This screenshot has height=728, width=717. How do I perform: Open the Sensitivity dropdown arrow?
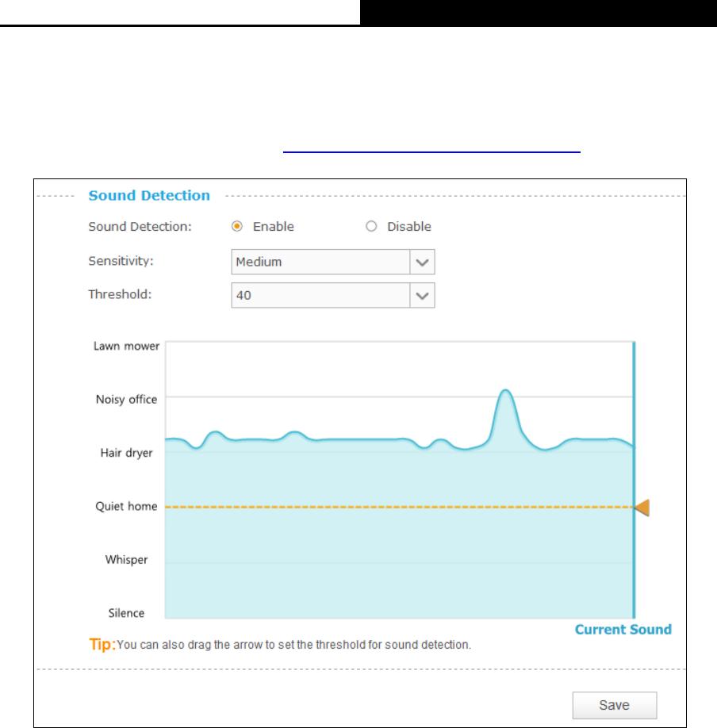422,262
